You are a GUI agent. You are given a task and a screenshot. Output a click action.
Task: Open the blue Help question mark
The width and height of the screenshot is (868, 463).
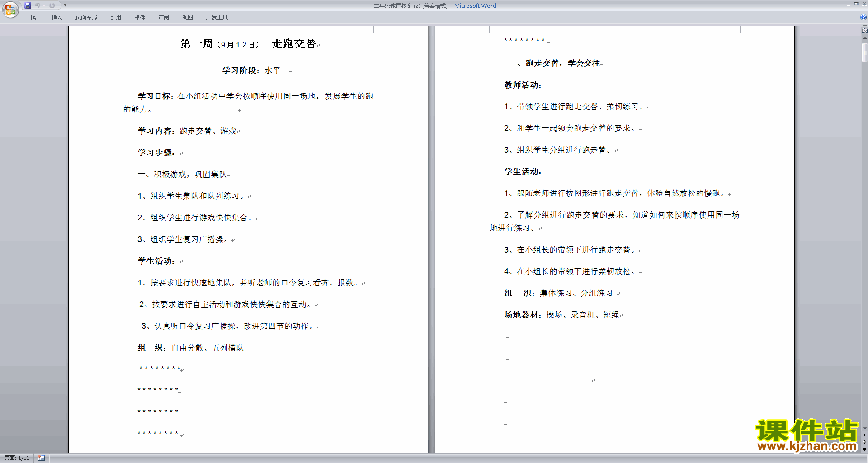[x=863, y=17]
